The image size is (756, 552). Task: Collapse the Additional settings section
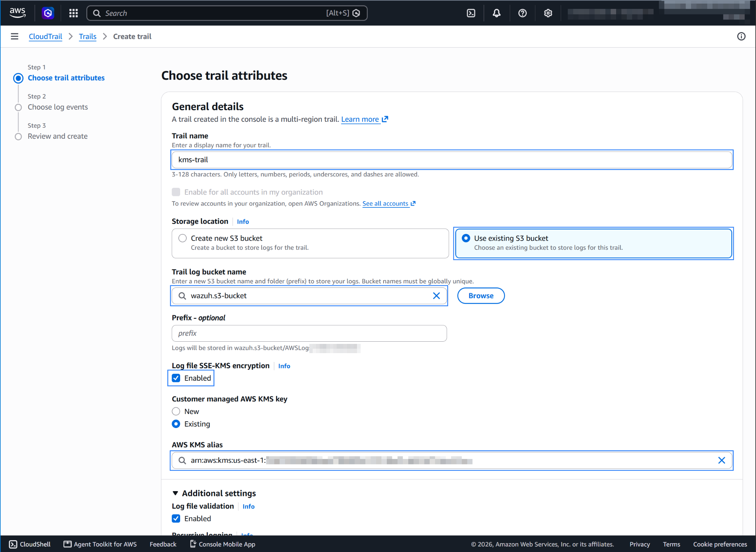tap(214, 493)
